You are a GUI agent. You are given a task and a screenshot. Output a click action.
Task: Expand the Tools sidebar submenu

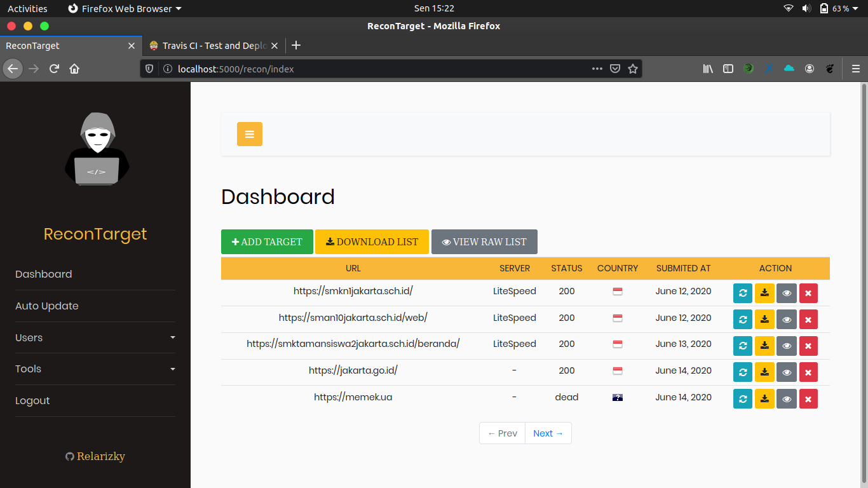(95, 369)
